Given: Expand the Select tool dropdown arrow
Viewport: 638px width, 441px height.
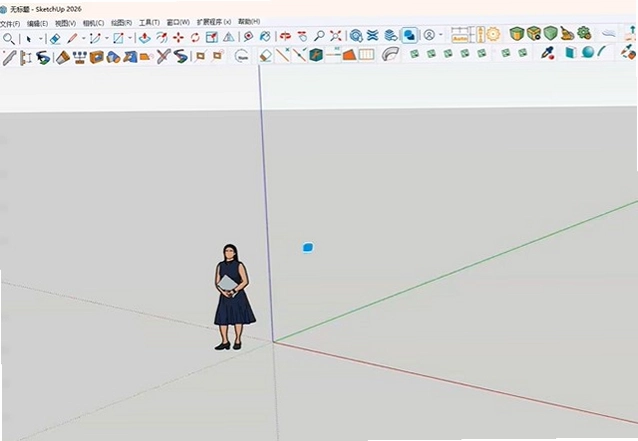Looking at the screenshot, I should [41, 39].
